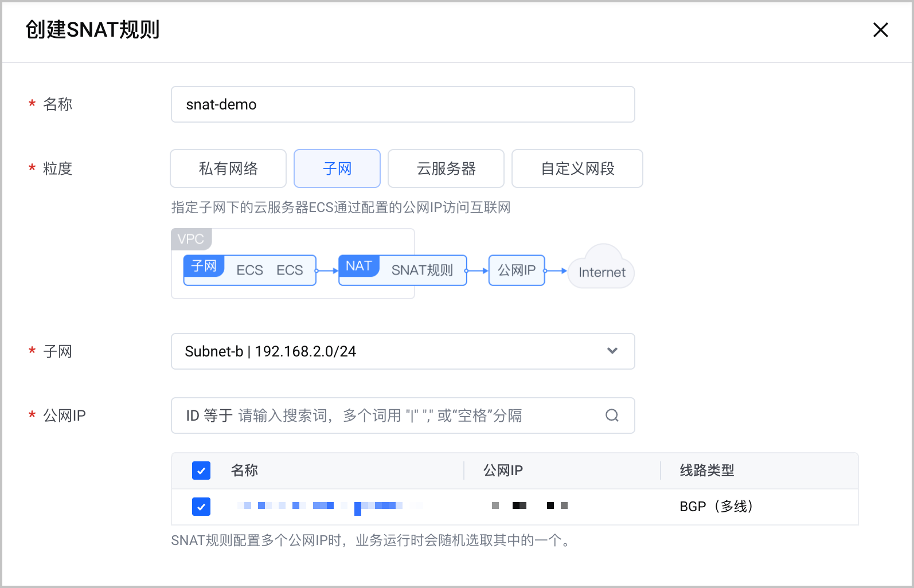Image resolution: width=914 pixels, height=588 pixels.
Task: Uncheck the BGP public IP row checkbox
Action: point(201,507)
